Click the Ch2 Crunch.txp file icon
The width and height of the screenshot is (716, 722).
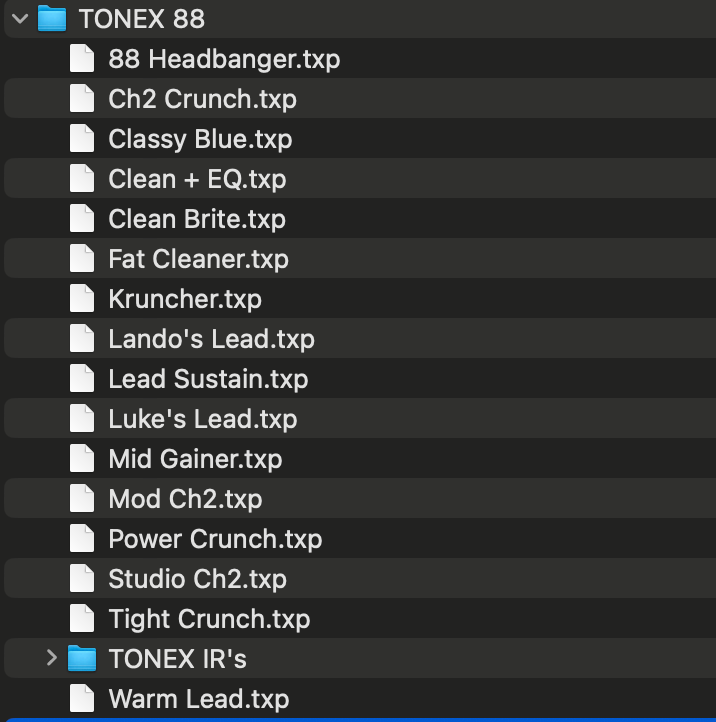click(82, 99)
